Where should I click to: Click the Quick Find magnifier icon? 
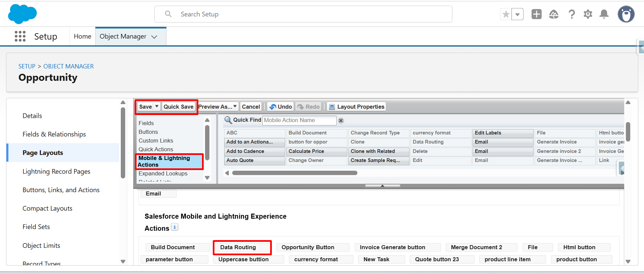point(228,120)
